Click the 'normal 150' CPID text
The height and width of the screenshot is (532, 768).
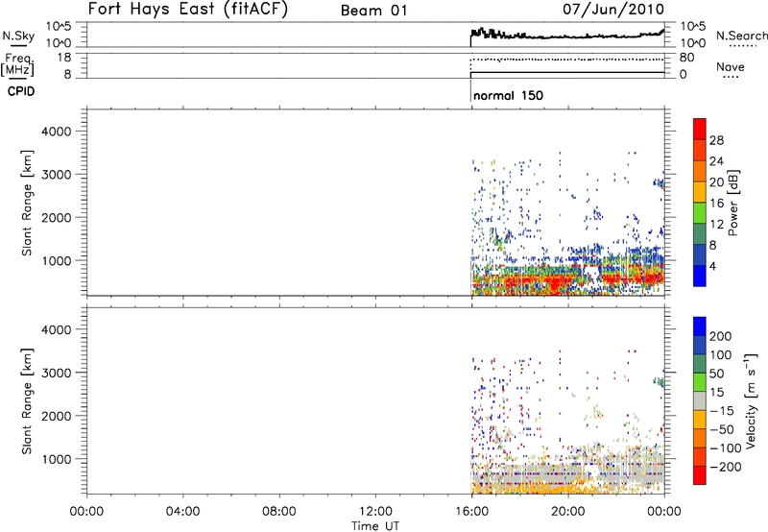(x=509, y=95)
